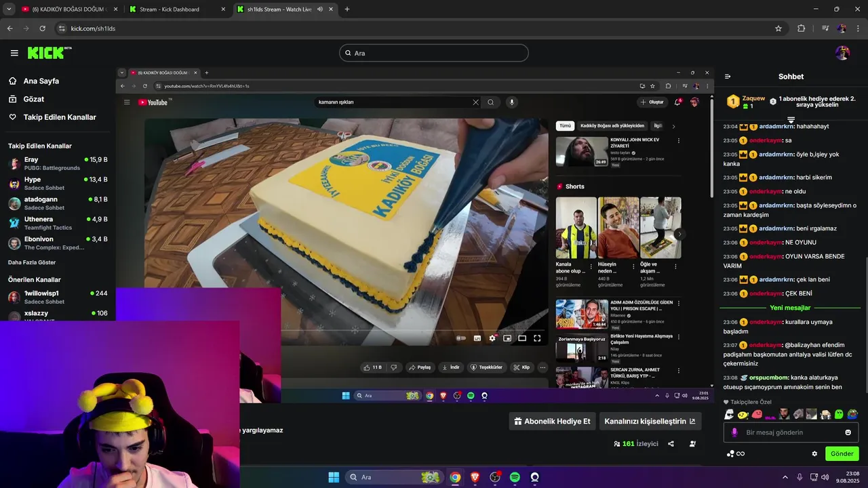The height and width of the screenshot is (488, 868).
Task: Click the Kick Ara search box
Action: pos(434,53)
